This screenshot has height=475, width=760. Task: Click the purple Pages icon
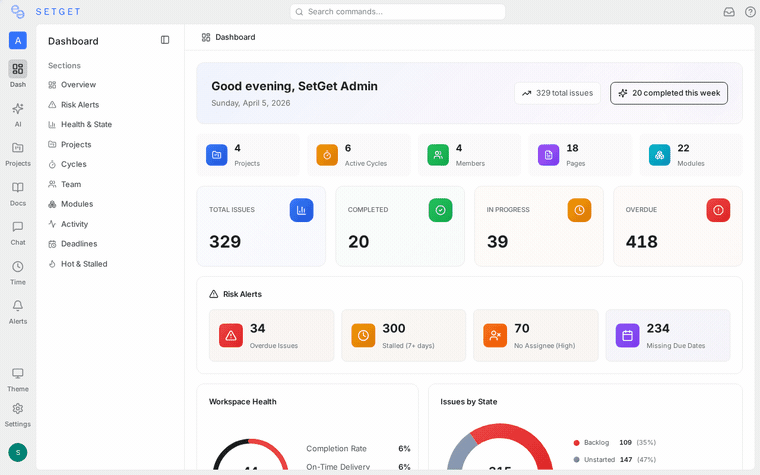tap(549, 155)
